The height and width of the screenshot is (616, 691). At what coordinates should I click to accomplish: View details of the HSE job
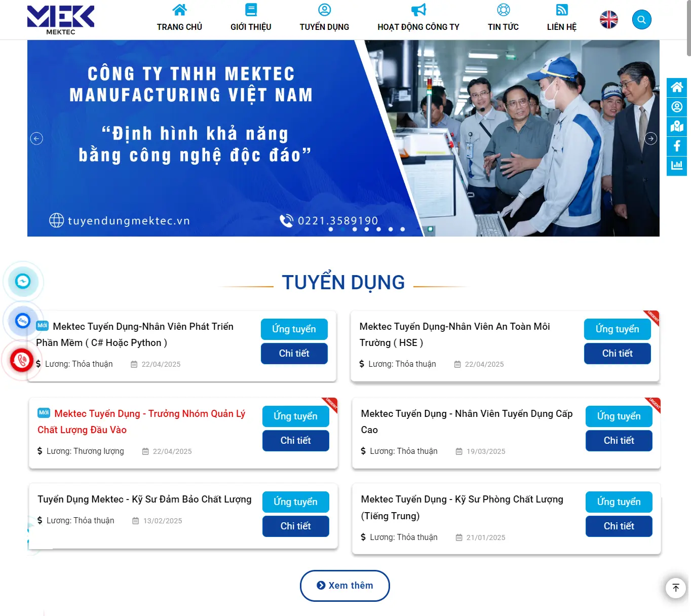[617, 354]
